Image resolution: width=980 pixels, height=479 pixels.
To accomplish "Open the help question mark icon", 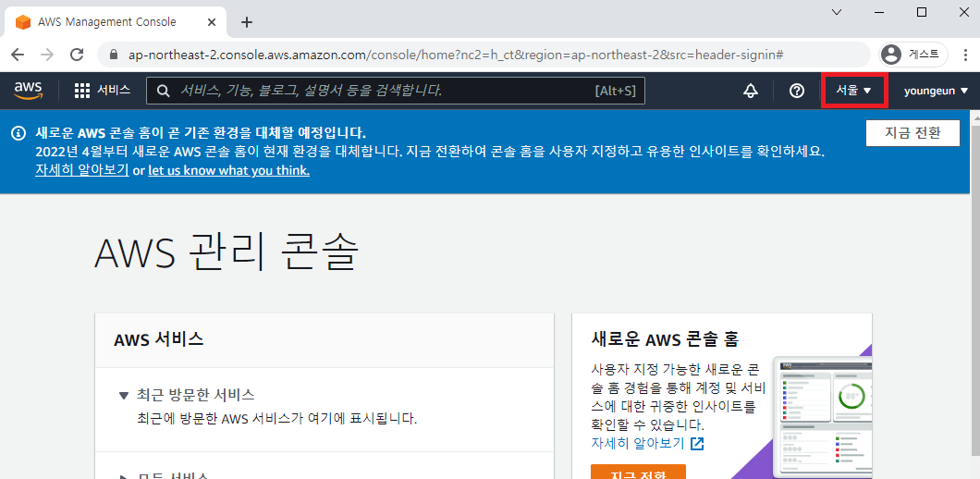I will 796,91.
